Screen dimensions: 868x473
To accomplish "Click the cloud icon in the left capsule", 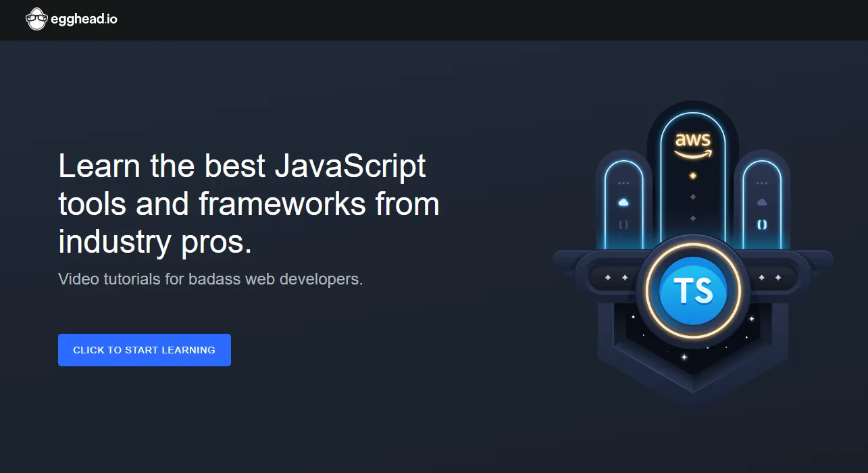I will tap(623, 202).
